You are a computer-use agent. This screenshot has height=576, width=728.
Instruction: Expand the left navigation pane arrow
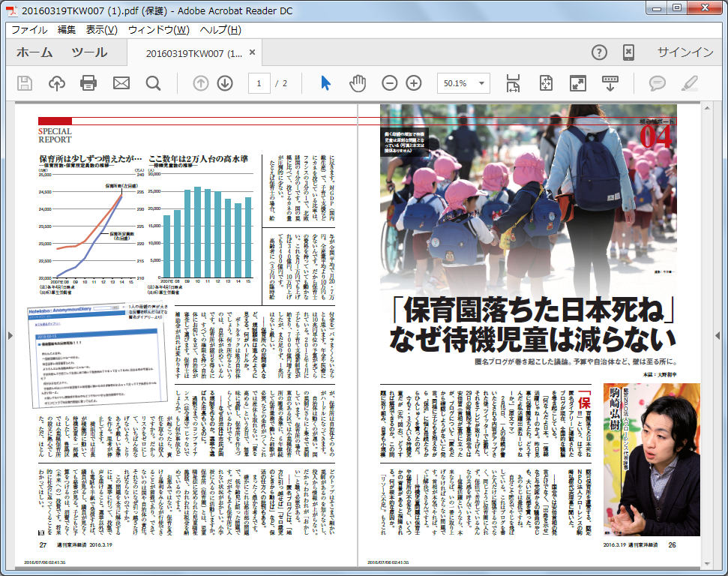click(10, 335)
